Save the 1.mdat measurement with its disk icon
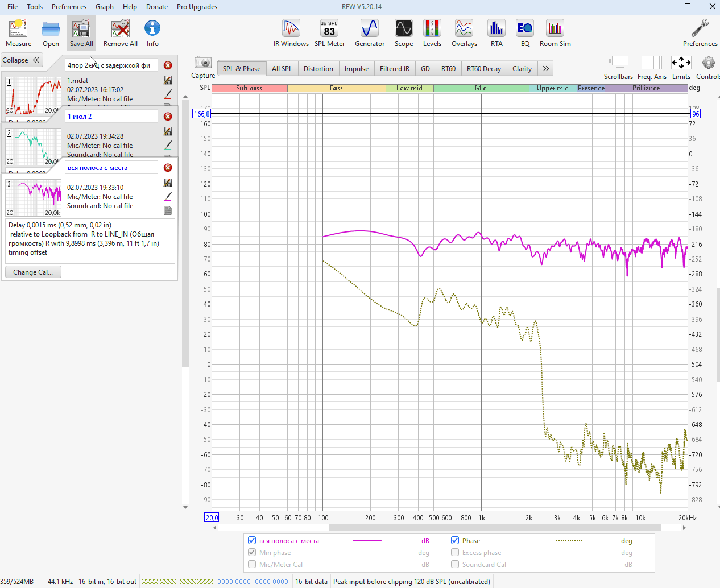Screen dimensions: 720x588 [168, 81]
